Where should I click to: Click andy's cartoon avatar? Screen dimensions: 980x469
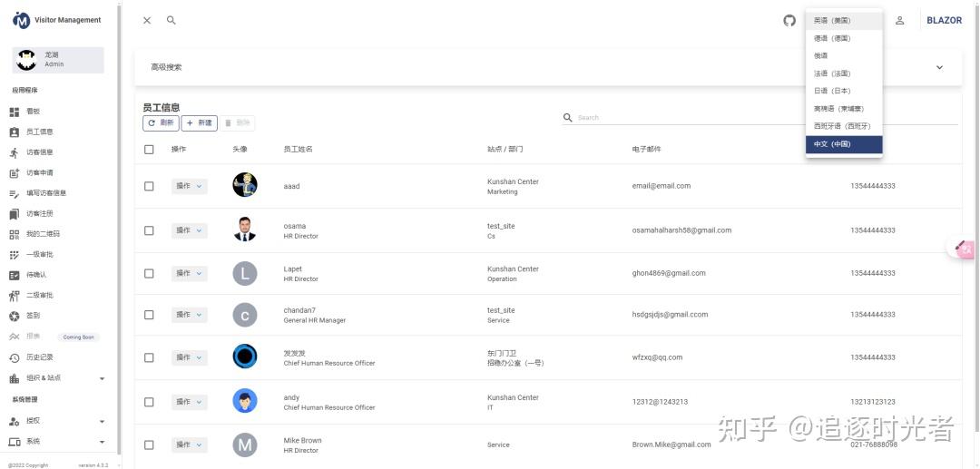tap(245, 400)
